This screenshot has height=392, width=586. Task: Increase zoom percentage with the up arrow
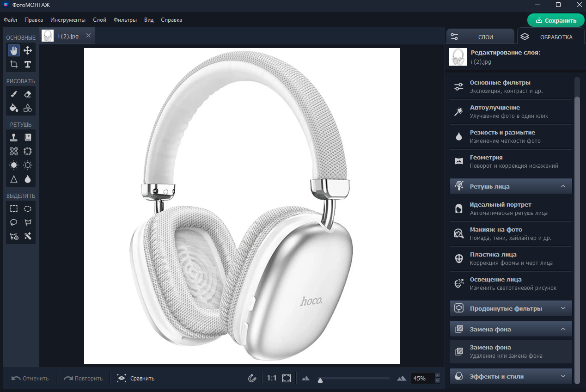point(438,375)
